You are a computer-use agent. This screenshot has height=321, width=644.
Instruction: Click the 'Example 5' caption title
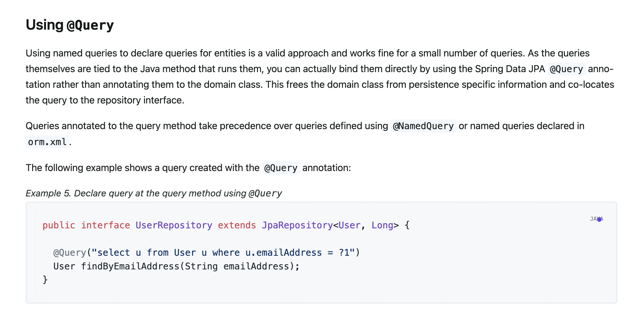tap(154, 193)
